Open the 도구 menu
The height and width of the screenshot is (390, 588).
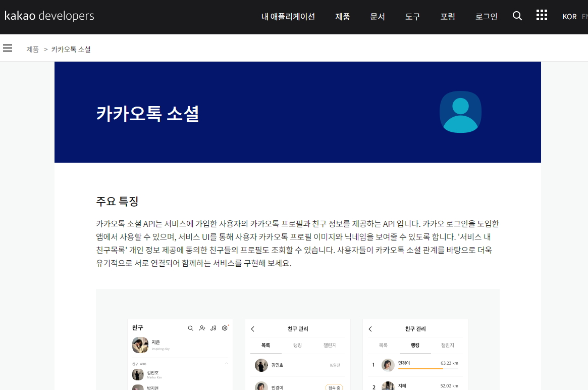[412, 17]
